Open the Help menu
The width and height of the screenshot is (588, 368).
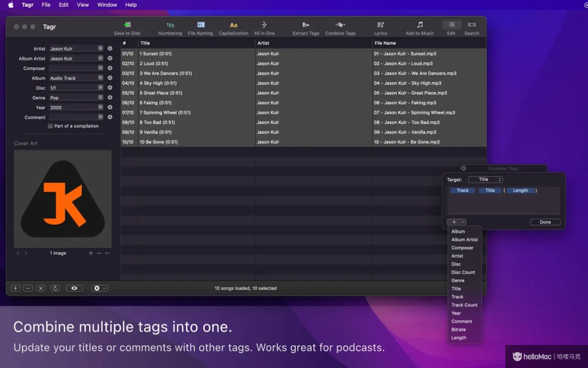pyautogui.click(x=131, y=5)
